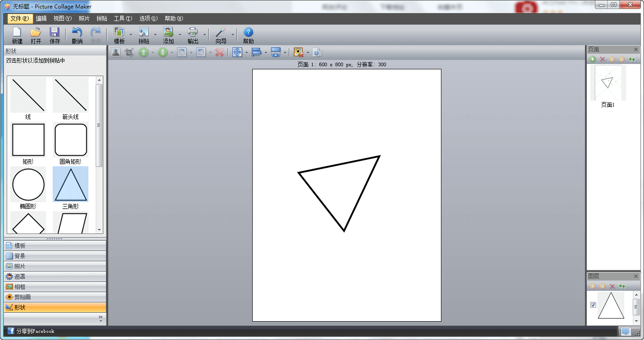This screenshot has width=644, height=340.
Task: Click the green down arrow send-backward icon
Action: (x=163, y=52)
